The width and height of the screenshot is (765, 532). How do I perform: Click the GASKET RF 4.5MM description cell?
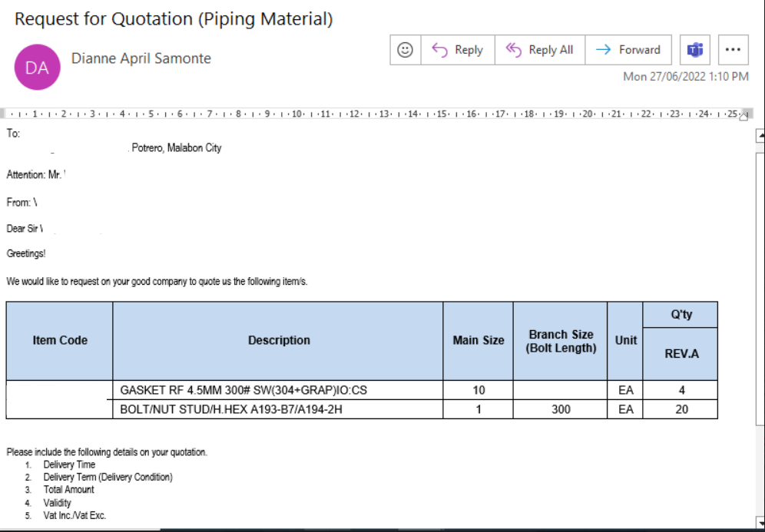(x=244, y=390)
